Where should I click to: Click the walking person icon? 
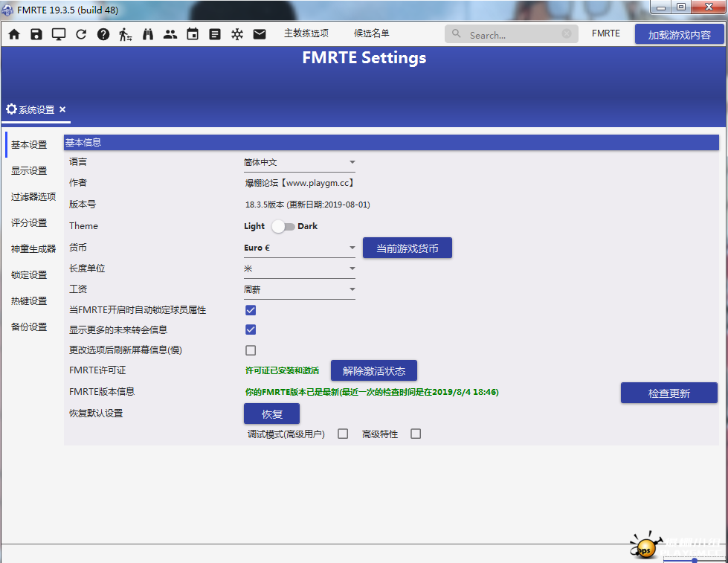(x=126, y=34)
